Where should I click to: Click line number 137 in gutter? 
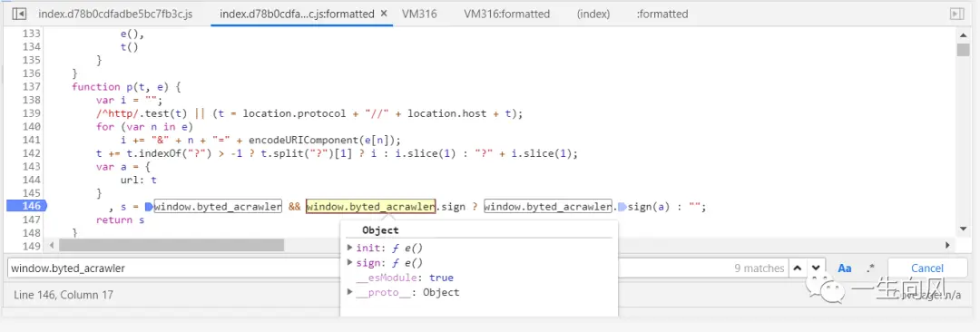click(30, 86)
